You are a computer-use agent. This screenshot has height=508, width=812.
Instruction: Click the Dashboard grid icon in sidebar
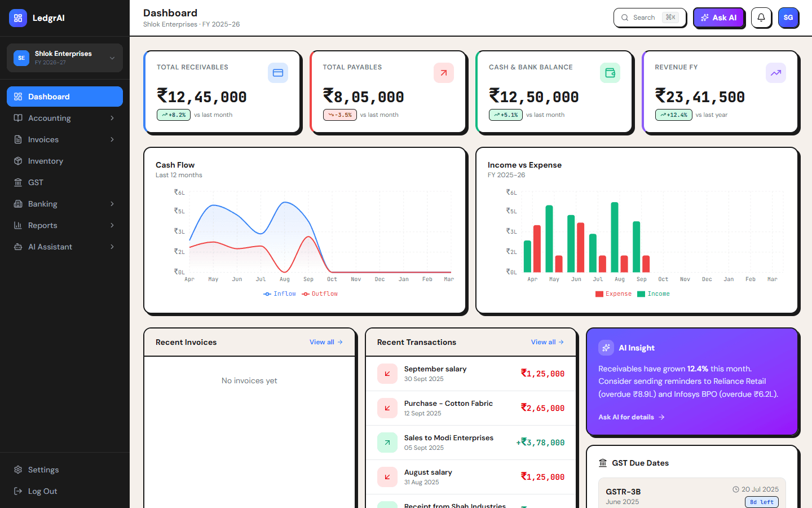[18, 97]
